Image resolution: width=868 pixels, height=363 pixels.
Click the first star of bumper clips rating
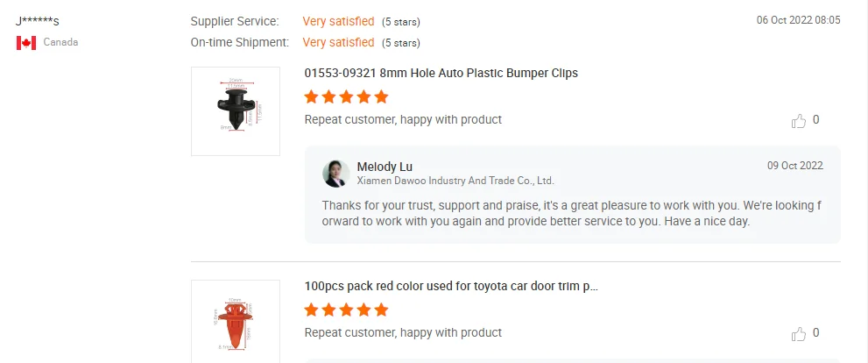coord(312,97)
